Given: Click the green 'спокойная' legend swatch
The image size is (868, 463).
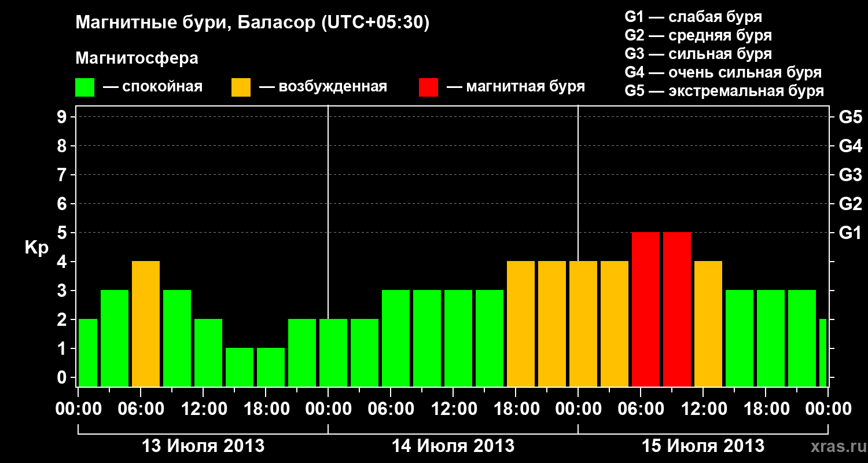Looking at the screenshot, I should (85, 87).
